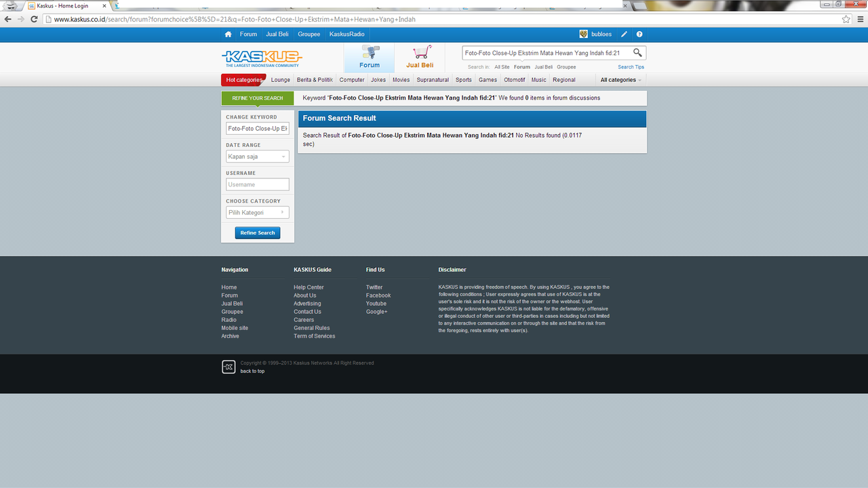Screen dimensions: 868x488
Task: Open the Archive footer link
Action: (230, 336)
